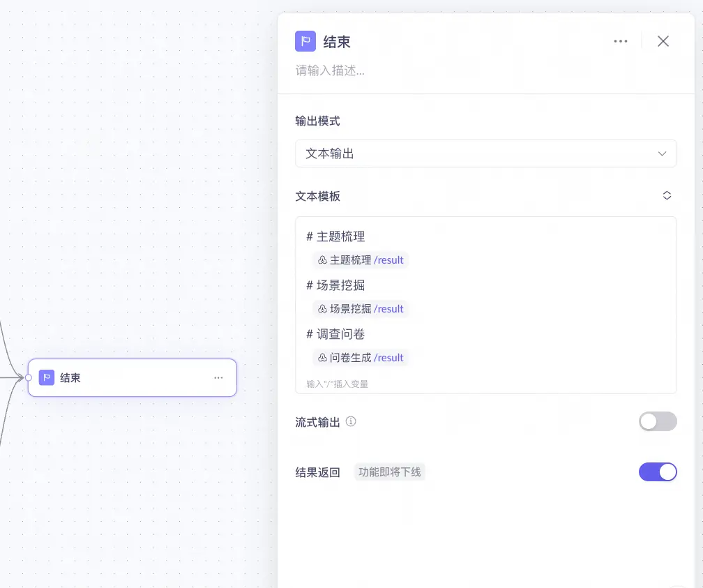Click the 结果返回 label

pyautogui.click(x=317, y=472)
